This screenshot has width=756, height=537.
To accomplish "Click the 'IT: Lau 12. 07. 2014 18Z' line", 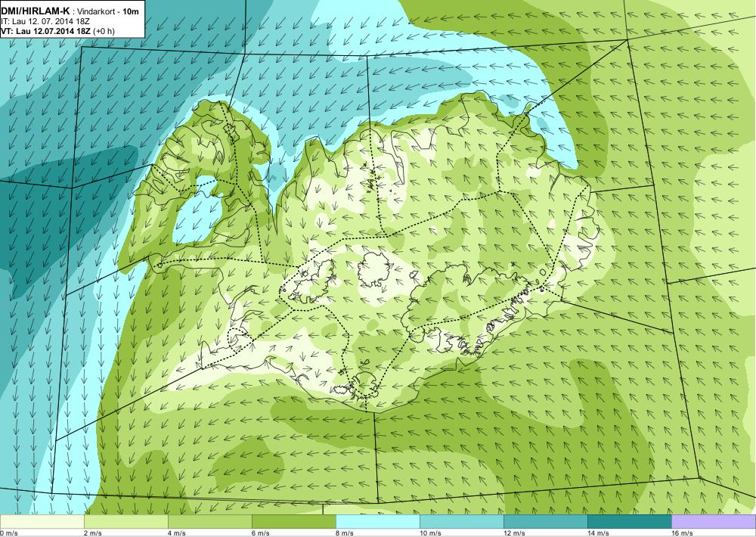I will click(45, 22).
